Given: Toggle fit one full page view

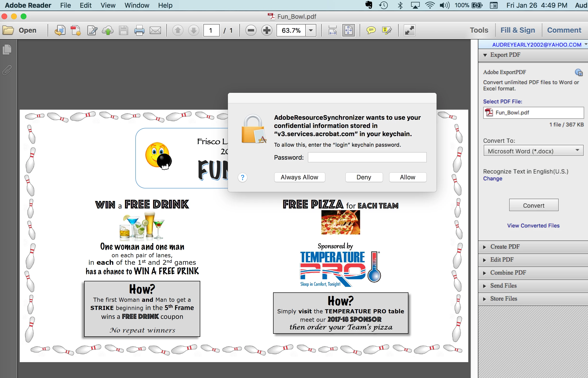Looking at the screenshot, I should (x=349, y=31).
